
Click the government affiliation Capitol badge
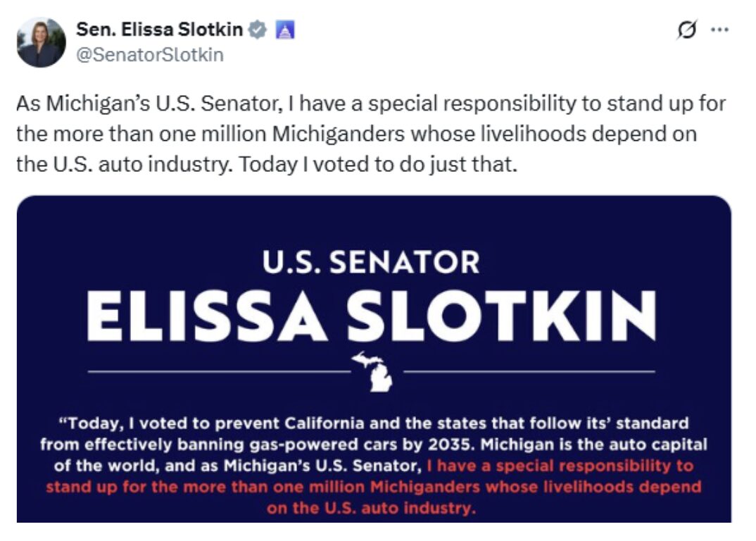285,30
